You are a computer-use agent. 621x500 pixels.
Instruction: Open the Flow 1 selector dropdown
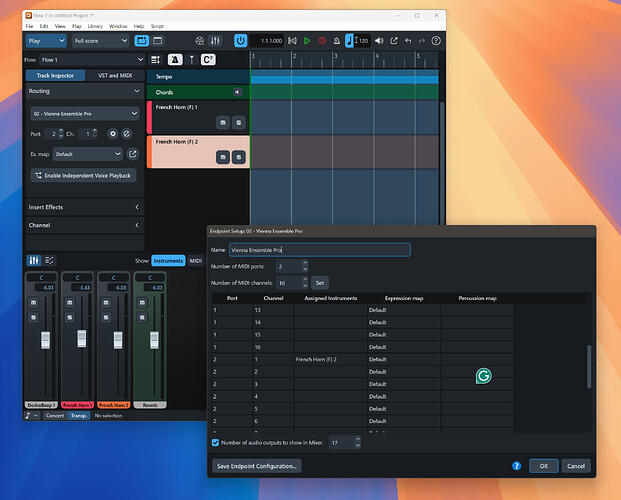coord(92,60)
